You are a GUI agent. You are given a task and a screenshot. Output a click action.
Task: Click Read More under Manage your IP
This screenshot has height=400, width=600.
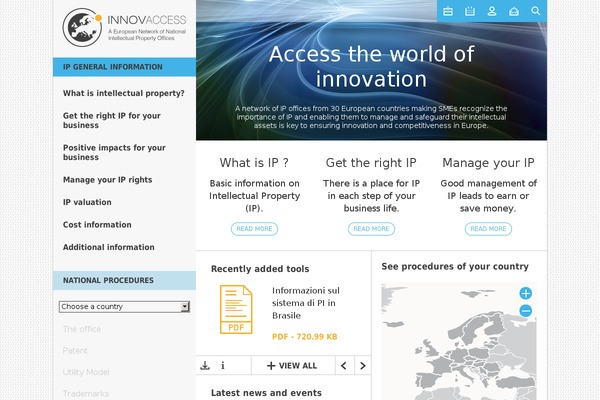coord(488,229)
